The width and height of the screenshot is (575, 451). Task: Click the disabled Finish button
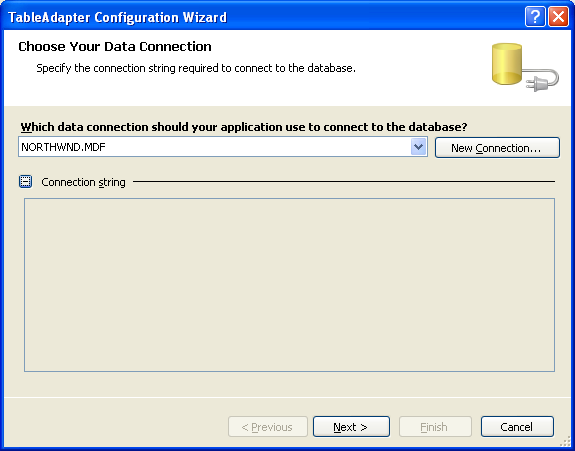(435, 427)
